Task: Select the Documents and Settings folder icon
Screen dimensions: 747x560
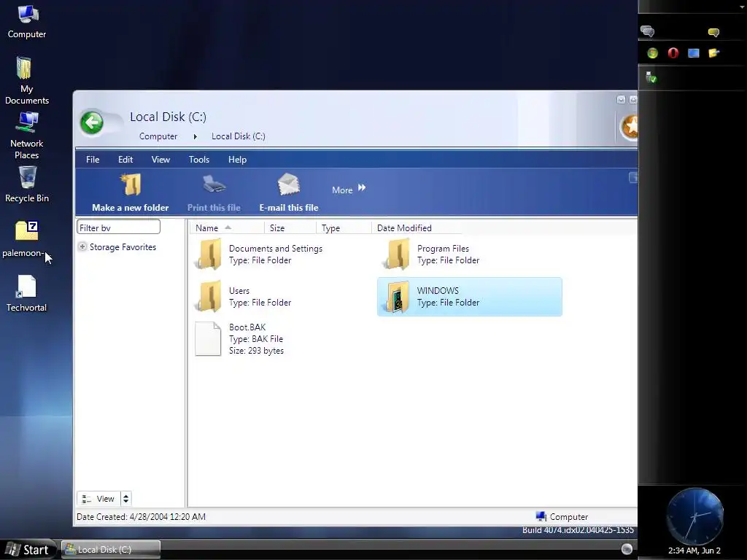Action: point(208,254)
